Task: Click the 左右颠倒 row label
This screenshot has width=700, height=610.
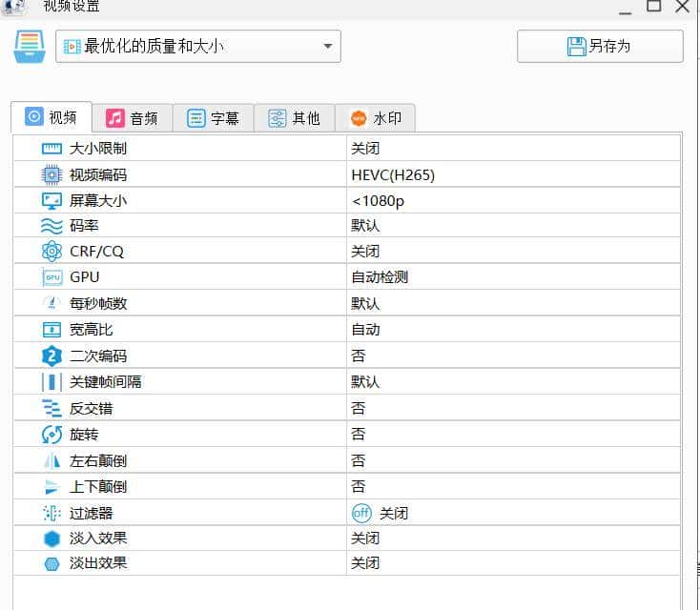Action: pyautogui.click(x=98, y=460)
